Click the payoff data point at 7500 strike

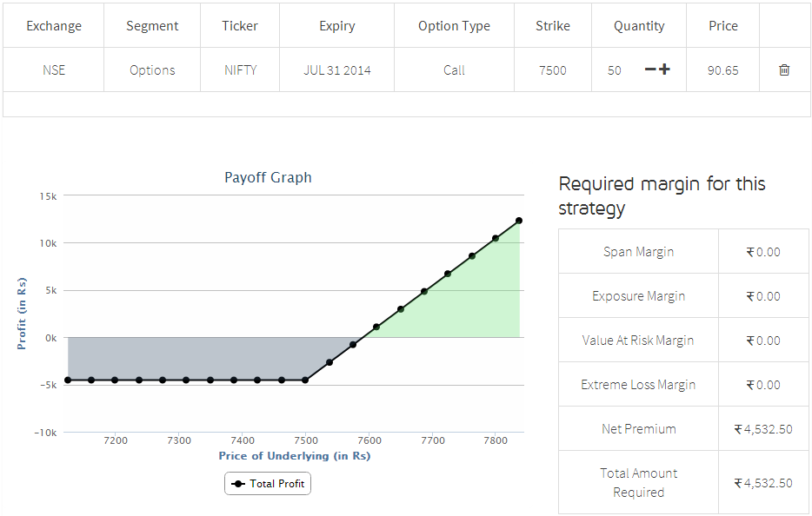point(305,380)
